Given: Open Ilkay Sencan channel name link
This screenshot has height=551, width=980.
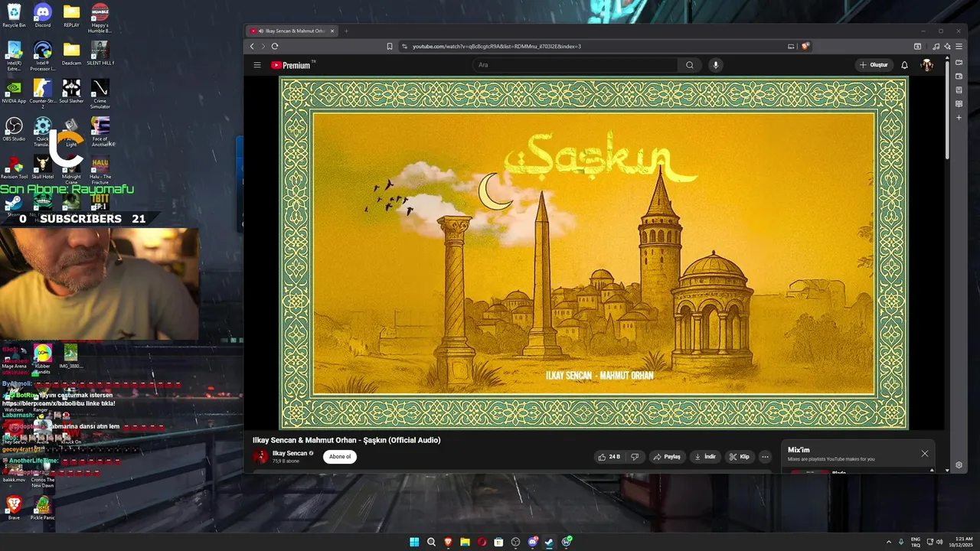Looking at the screenshot, I should pyautogui.click(x=289, y=453).
